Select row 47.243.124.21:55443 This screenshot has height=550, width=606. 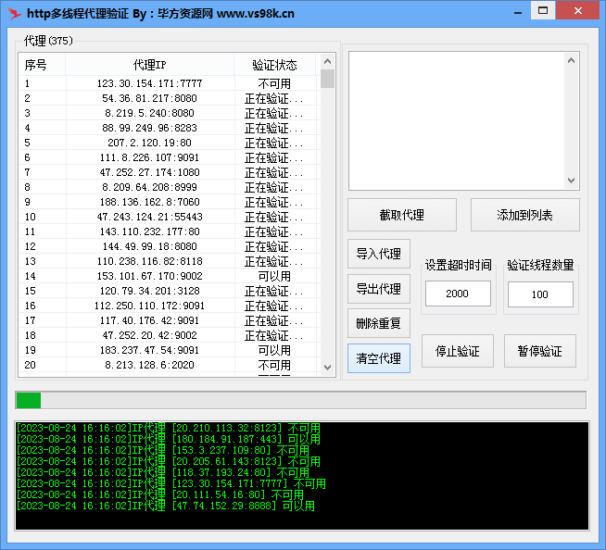click(x=170, y=217)
